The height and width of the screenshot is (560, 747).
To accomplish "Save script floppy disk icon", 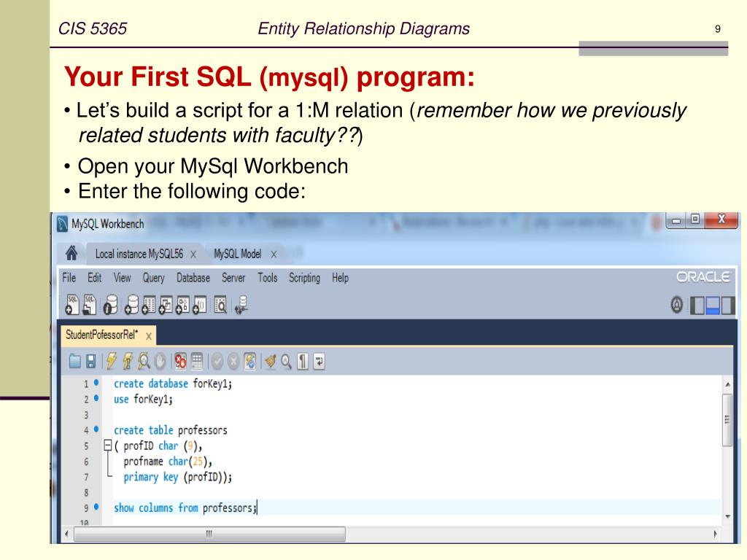I will coord(91,362).
